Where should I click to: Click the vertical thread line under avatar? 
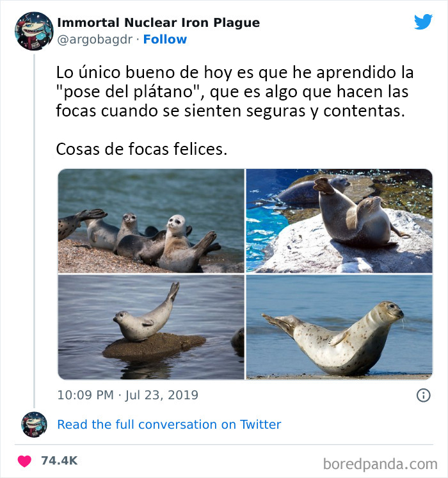[x=34, y=231]
